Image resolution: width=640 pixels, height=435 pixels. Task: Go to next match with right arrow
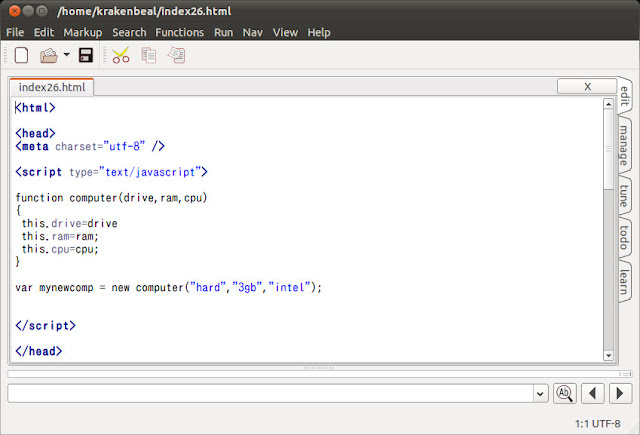point(620,393)
